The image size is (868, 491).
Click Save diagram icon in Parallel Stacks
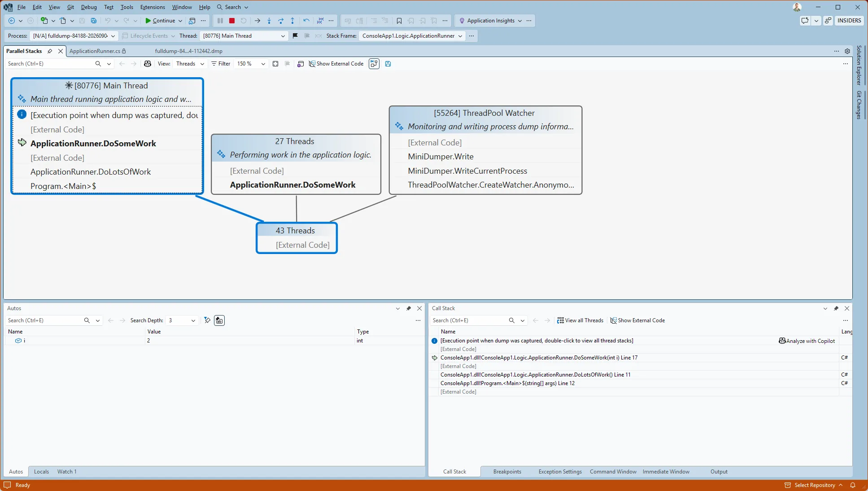388,64
